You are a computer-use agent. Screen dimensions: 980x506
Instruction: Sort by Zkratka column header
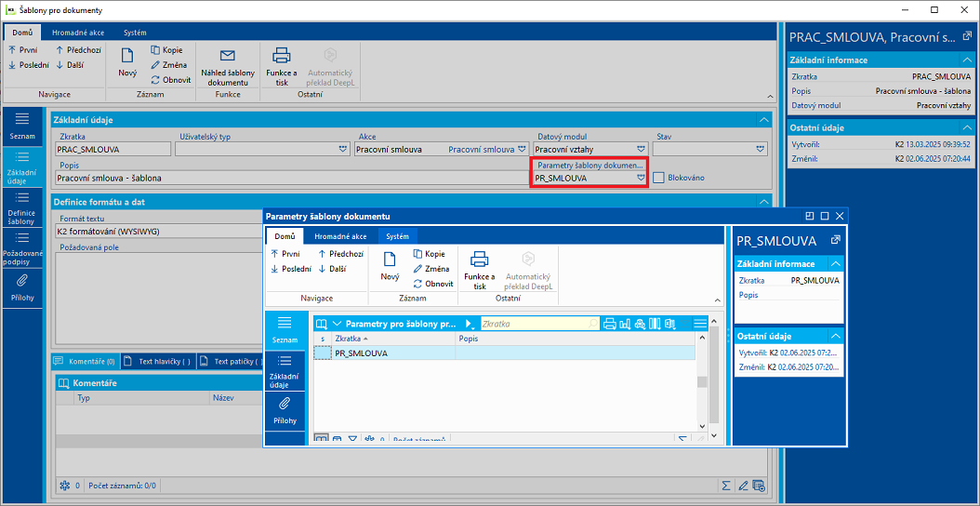[x=393, y=338]
